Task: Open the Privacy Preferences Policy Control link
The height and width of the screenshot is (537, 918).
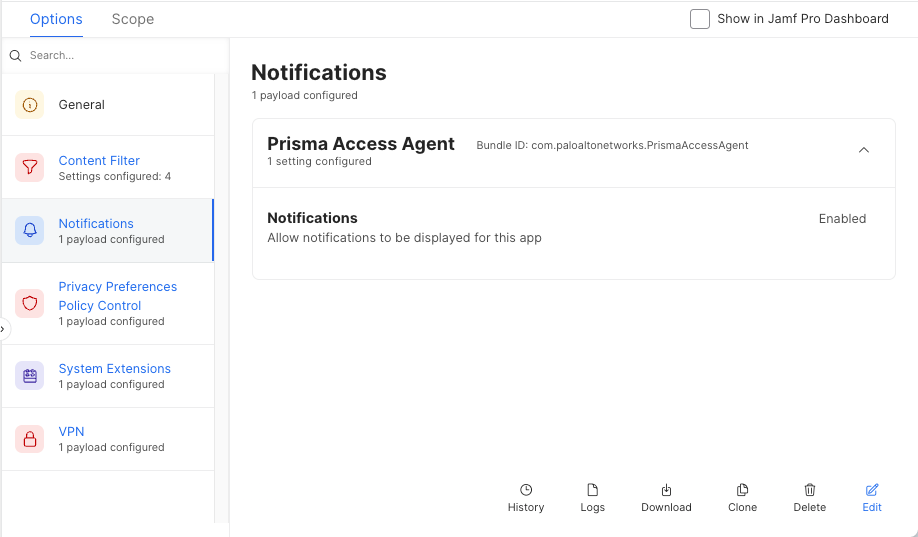Action: (x=117, y=296)
